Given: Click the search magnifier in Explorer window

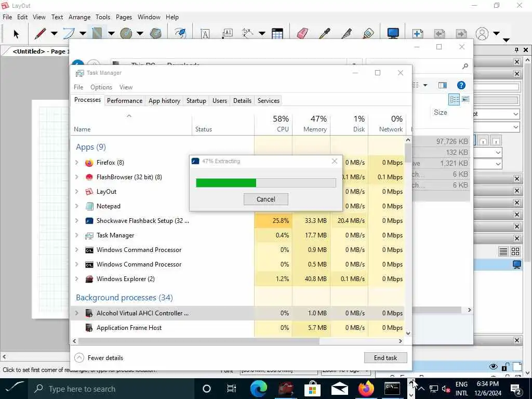Looking at the screenshot, I should click(x=465, y=66).
